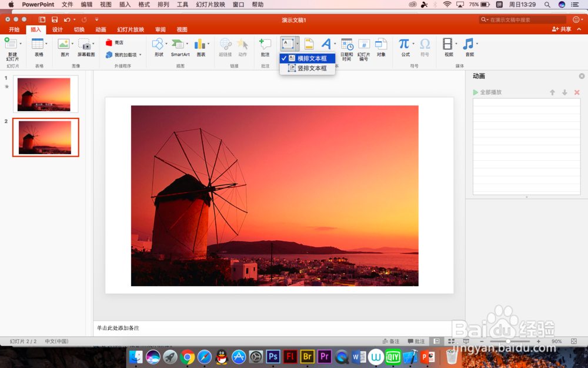Viewport: 588px width, 368px height.
Task: Open Photoshop from the dock
Action: [x=273, y=356]
